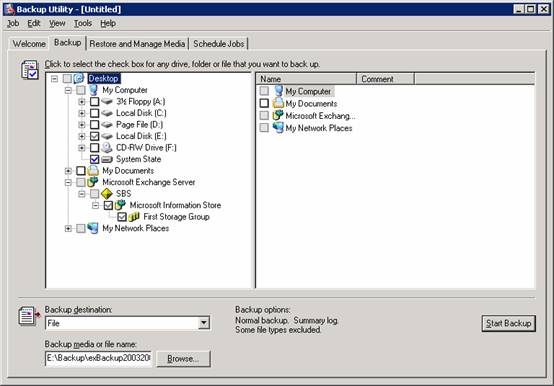Image resolution: width=554 pixels, height=386 pixels.
Task: Switch to the Welcome tab
Action: coord(29,44)
